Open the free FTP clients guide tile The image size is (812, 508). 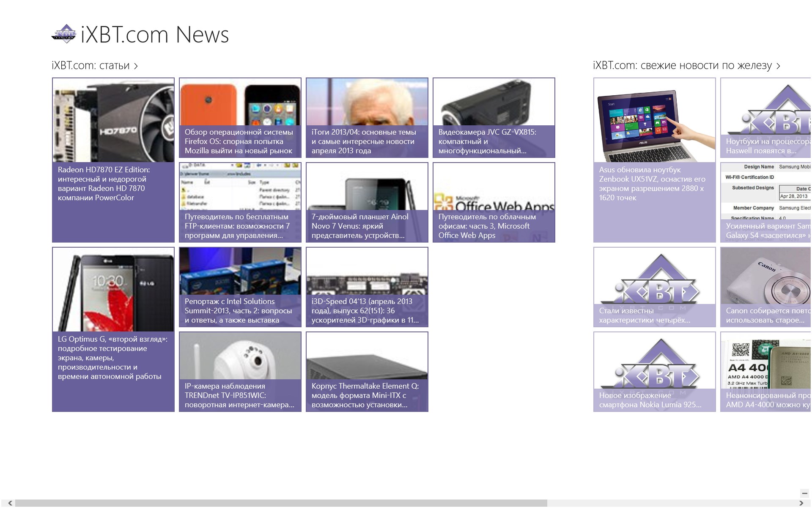pyautogui.click(x=240, y=202)
